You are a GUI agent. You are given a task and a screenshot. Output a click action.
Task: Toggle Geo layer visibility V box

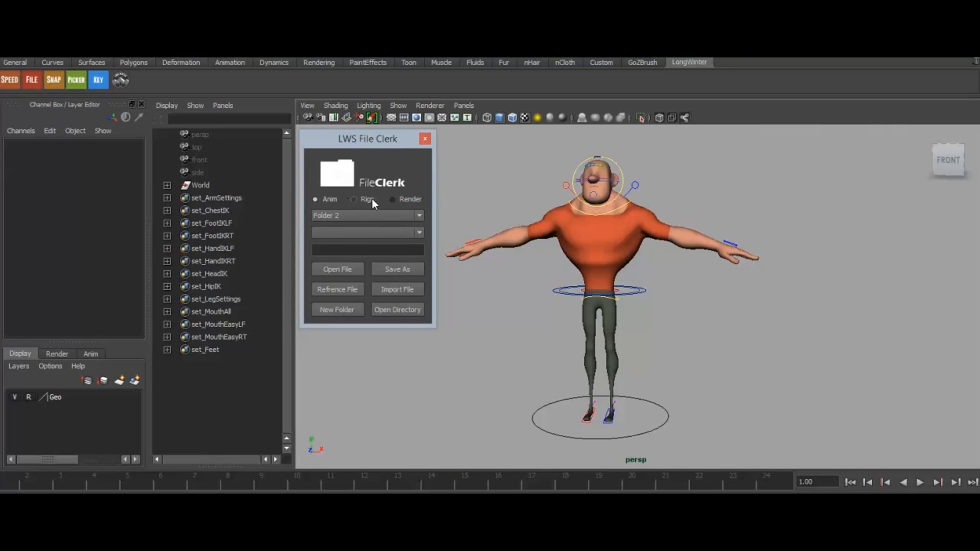point(15,397)
